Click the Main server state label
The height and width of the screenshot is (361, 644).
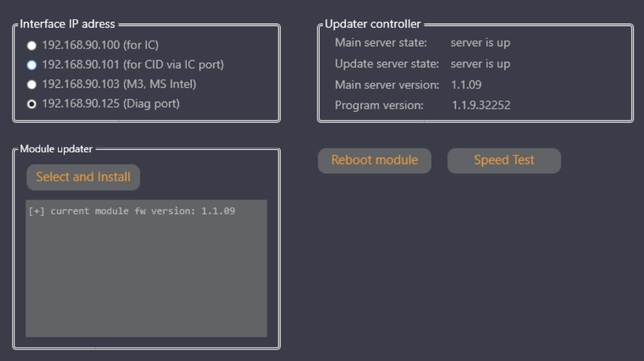[x=381, y=43]
